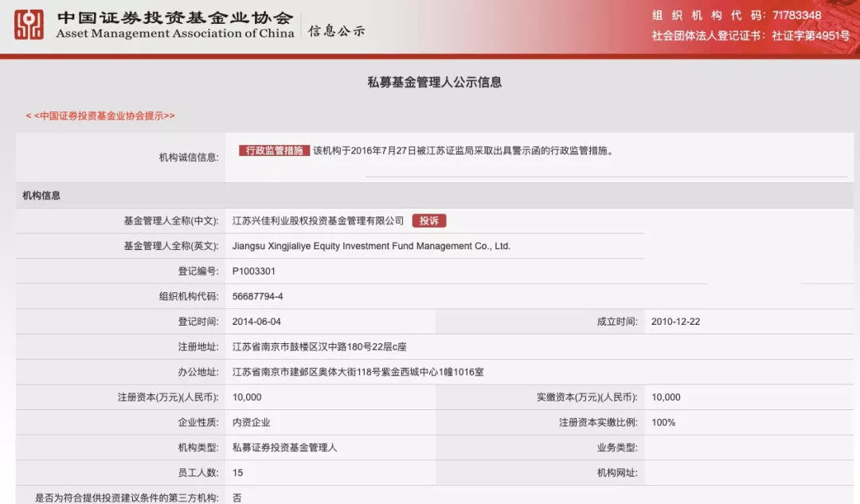Click 社证字第4951号 certificate text in header
860x504 pixels.
811,36
